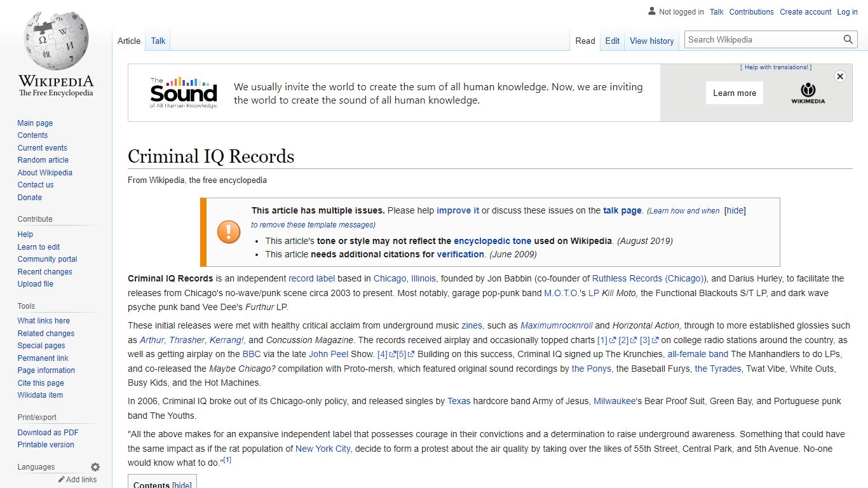Screen dimensions: 868x488
Task: Open Help with translations link
Action: pyautogui.click(x=776, y=67)
